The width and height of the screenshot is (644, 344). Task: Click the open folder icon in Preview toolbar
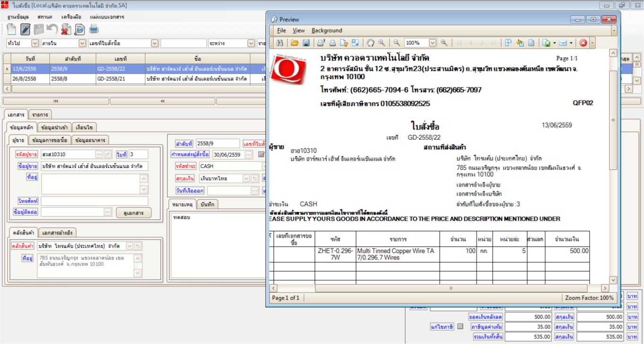coord(295,43)
